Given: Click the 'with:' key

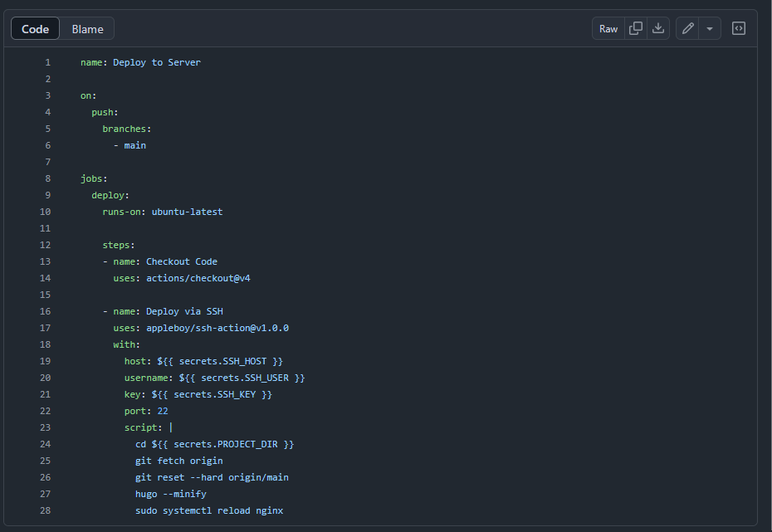Looking at the screenshot, I should [x=127, y=345].
